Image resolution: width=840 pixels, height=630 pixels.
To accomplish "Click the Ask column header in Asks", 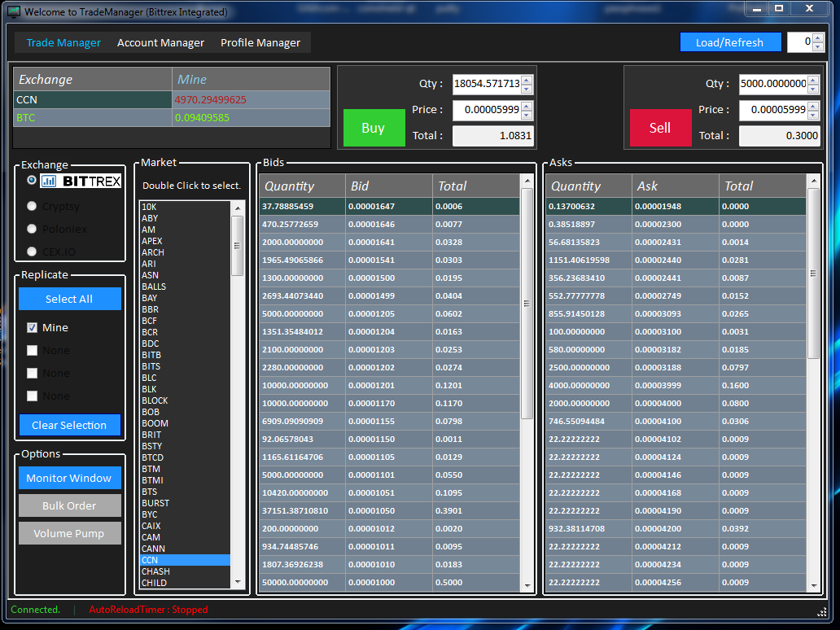I will (x=675, y=186).
